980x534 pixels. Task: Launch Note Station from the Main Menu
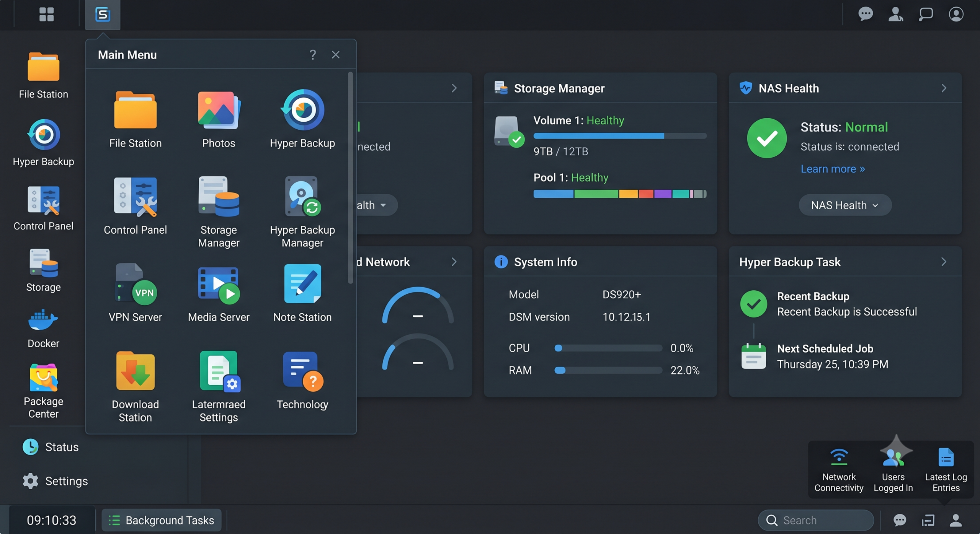click(302, 293)
